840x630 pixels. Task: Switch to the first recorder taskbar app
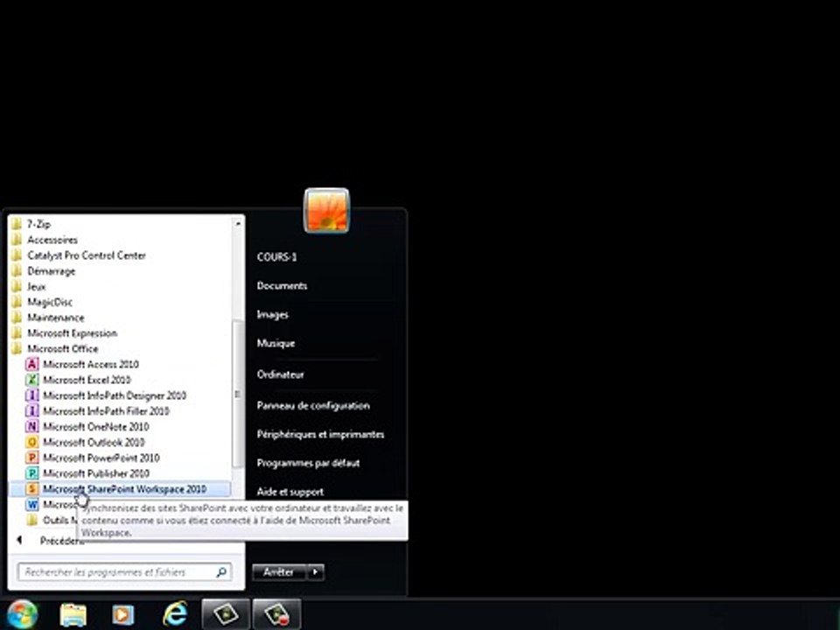point(226,614)
